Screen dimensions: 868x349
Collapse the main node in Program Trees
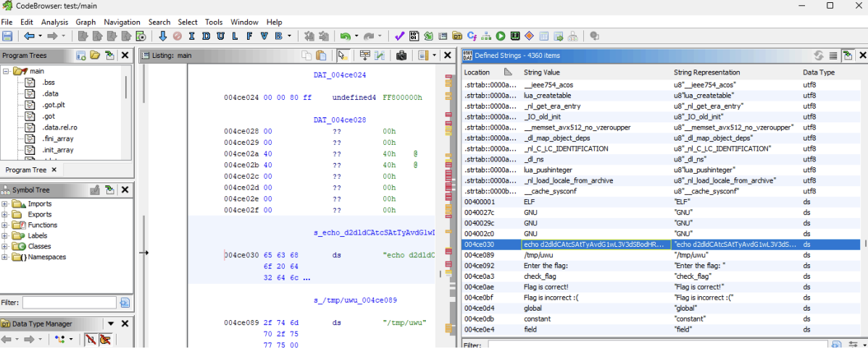point(6,72)
